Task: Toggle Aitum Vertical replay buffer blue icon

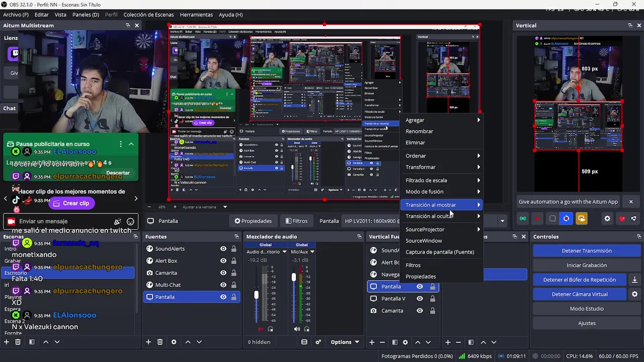Action: [x=567, y=219]
